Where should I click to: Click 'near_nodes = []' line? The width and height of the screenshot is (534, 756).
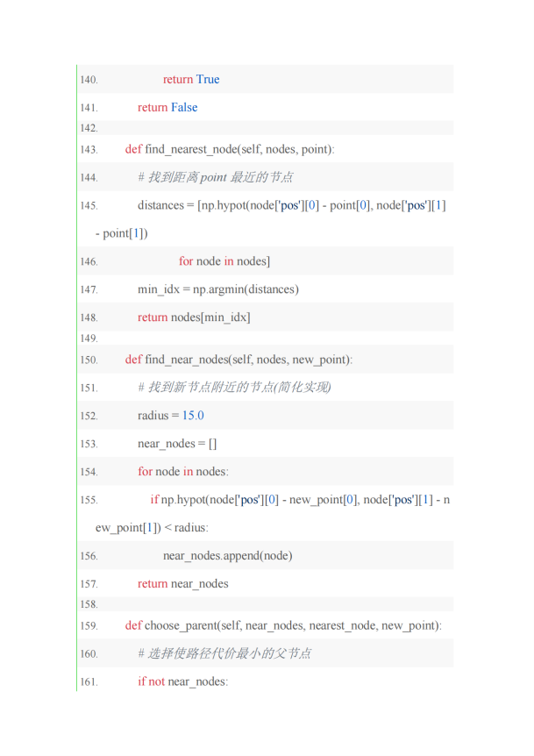[177, 444]
